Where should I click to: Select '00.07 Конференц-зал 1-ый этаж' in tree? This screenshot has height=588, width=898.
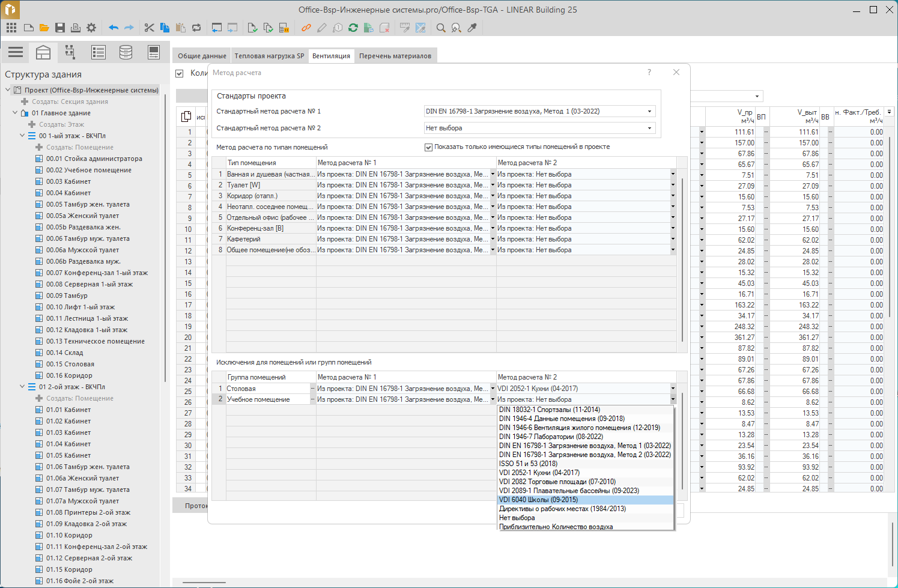coord(97,273)
